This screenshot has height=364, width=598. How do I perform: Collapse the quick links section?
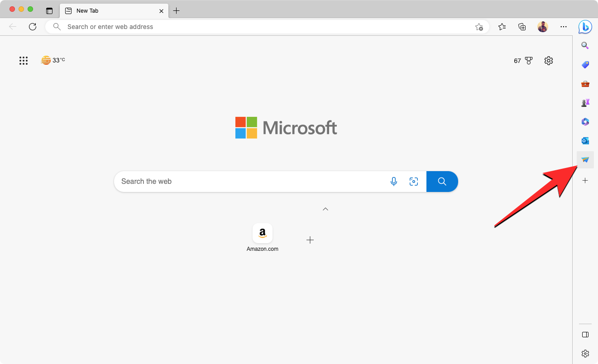(325, 209)
